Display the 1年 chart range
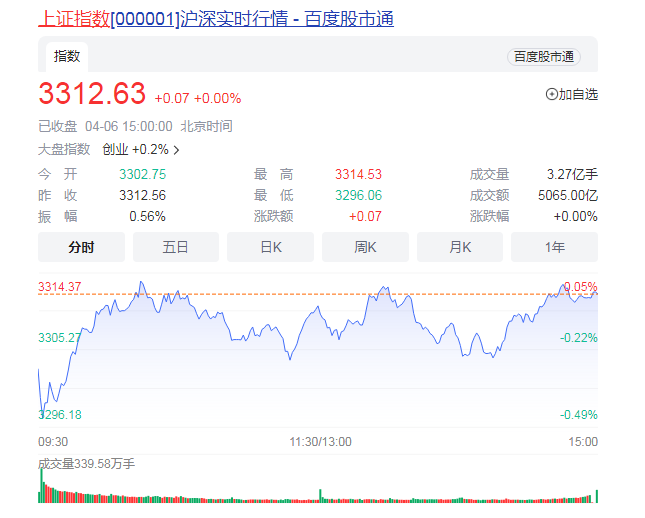The height and width of the screenshot is (518, 645). [554, 247]
